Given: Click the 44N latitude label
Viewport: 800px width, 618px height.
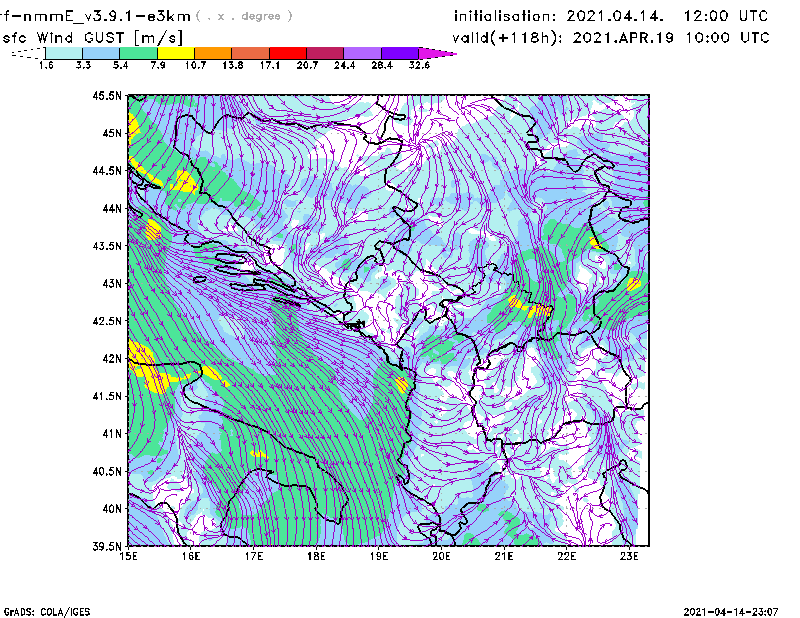Looking at the screenshot, I should coord(112,208).
